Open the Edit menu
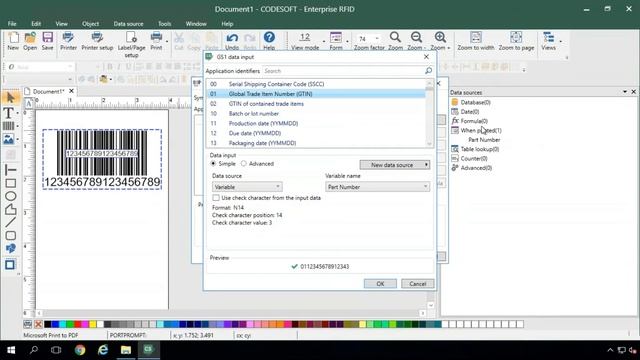This screenshot has height=360, width=640. point(36,24)
